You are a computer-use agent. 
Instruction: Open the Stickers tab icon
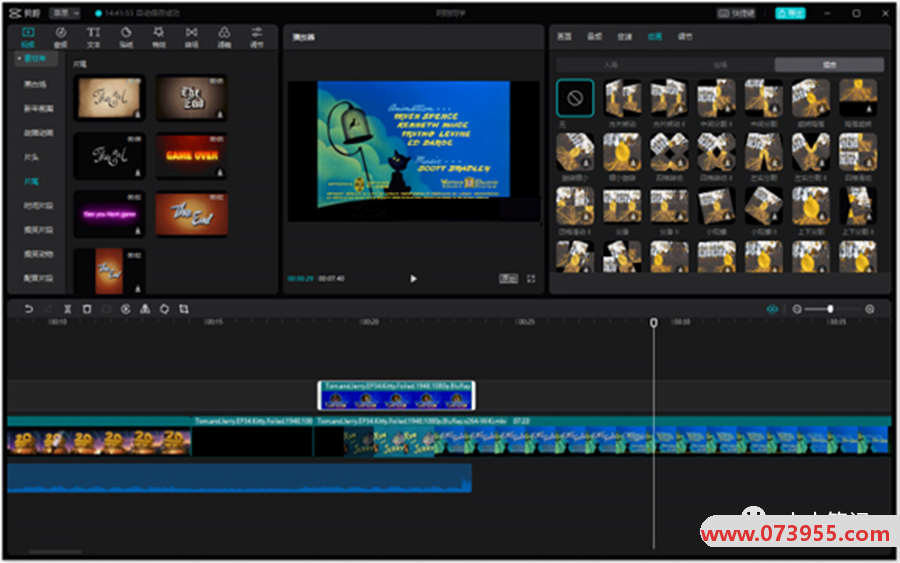pos(126,37)
